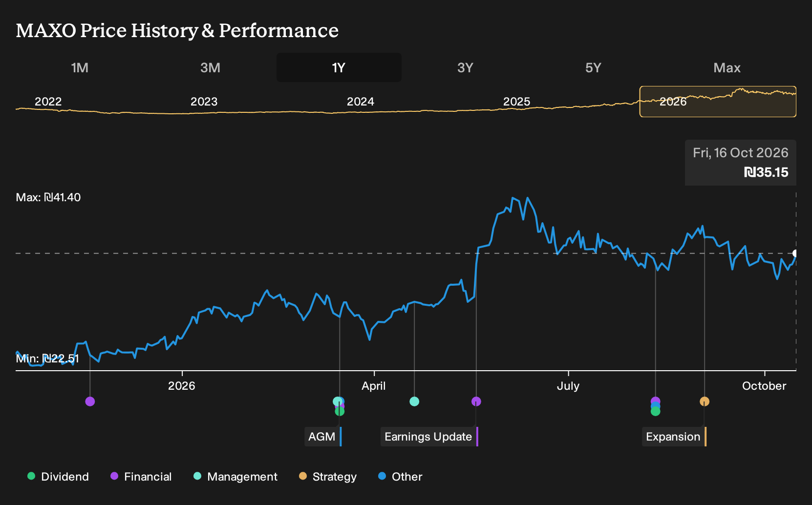Click the Min: ₪22.51 label
Screen dimensions: 812x505
(47, 358)
